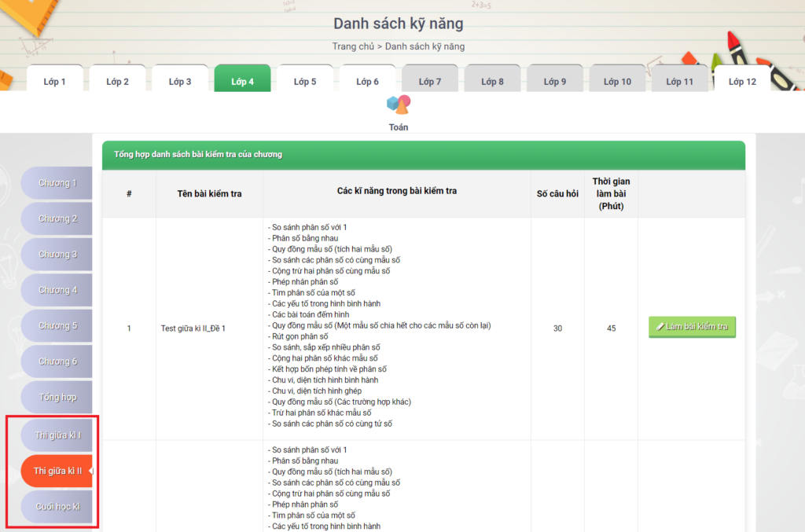Image resolution: width=805 pixels, height=532 pixels.
Task: Switch to the Lớp 1 tab
Action: [x=54, y=79]
